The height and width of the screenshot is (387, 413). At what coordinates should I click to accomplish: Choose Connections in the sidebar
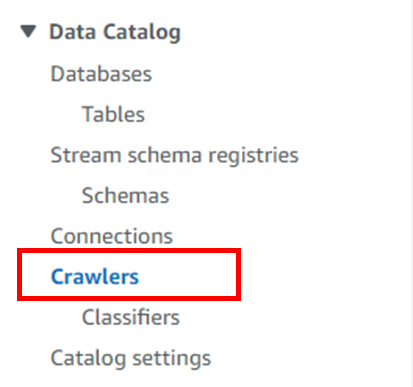112,236
